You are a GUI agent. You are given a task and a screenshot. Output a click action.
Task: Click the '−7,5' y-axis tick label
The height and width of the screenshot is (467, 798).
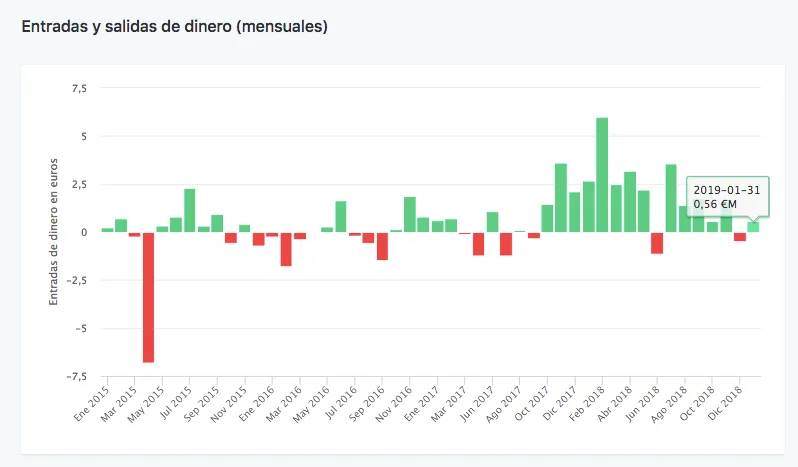point(77,377)
